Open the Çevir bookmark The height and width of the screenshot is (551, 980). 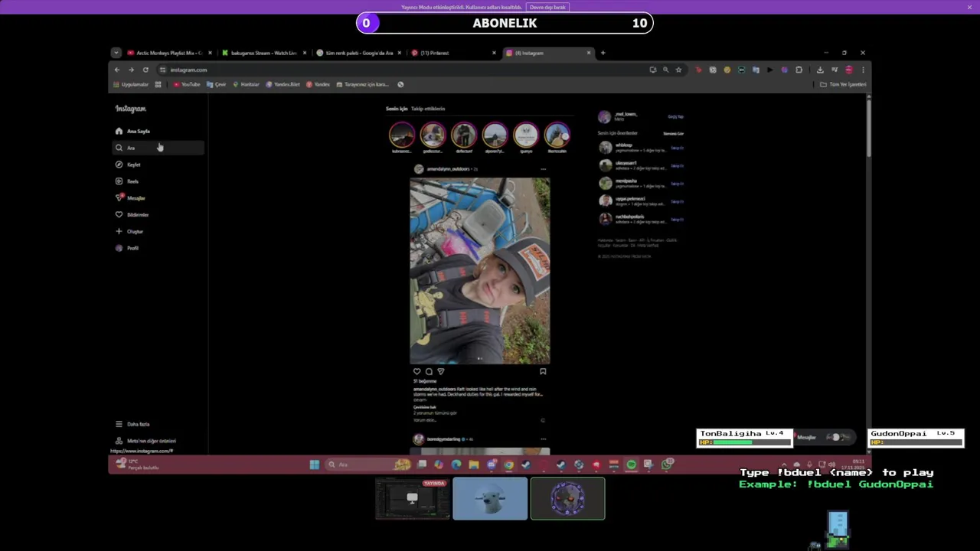click(x=217, y=84)
